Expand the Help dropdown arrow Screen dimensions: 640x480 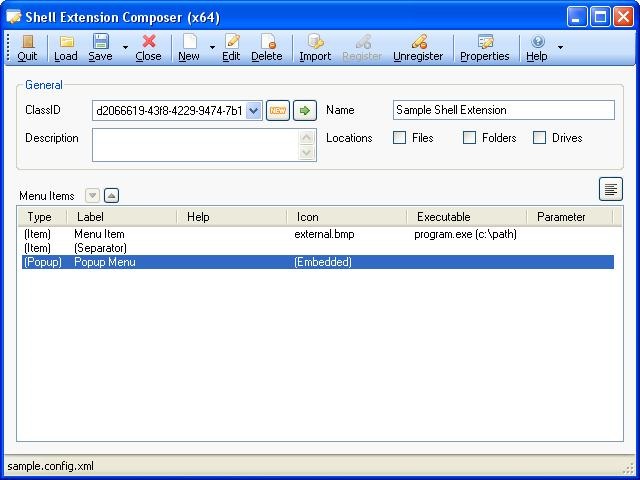click(x=560, y=48)
